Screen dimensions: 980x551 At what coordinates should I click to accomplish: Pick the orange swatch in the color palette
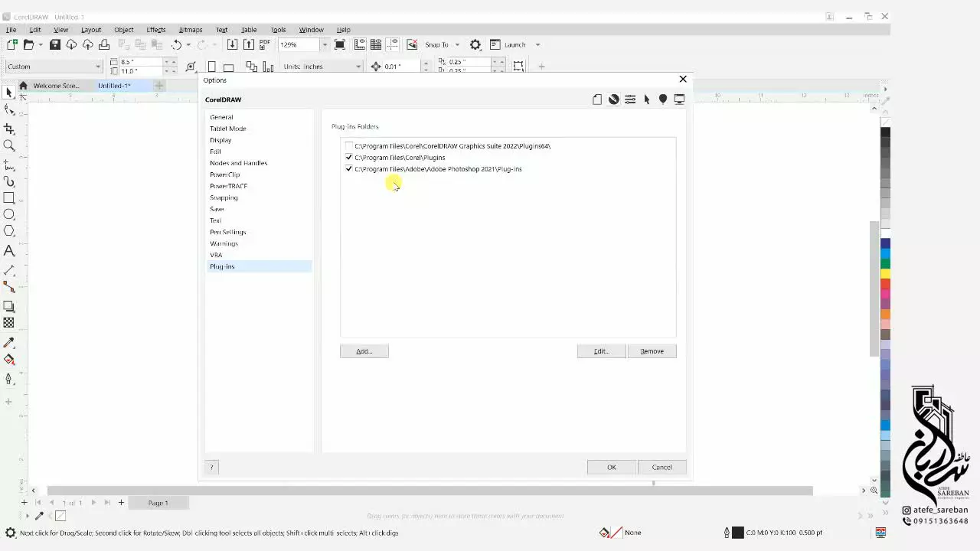pos(885,314)
